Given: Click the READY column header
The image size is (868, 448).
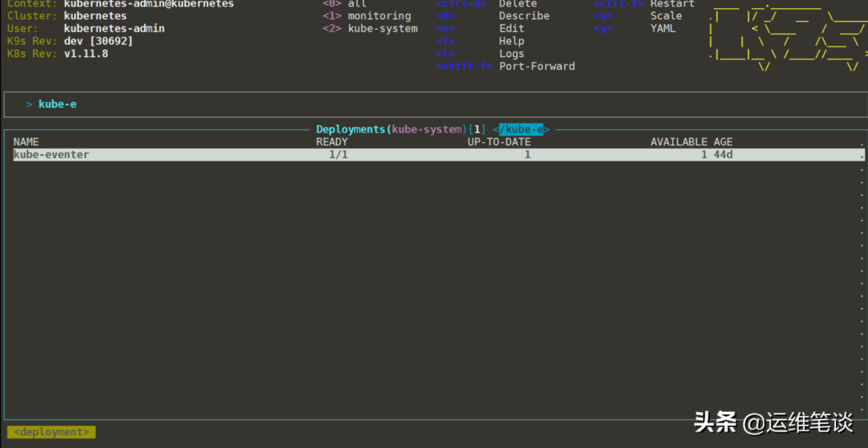Looking at the screenshot, I should click(x=332, y=142).
